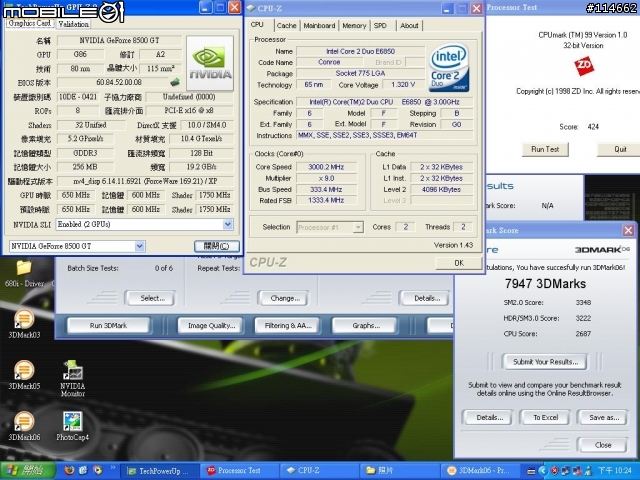
Task: Click Details in the 3DMark Score dialog
Action: (x=489, y=417)
